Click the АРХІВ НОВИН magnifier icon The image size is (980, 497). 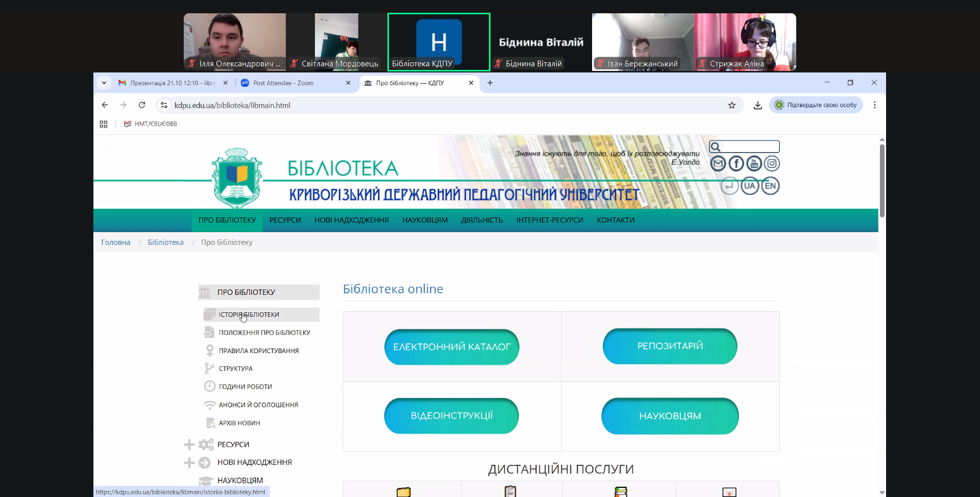click(x=209, y=423)
